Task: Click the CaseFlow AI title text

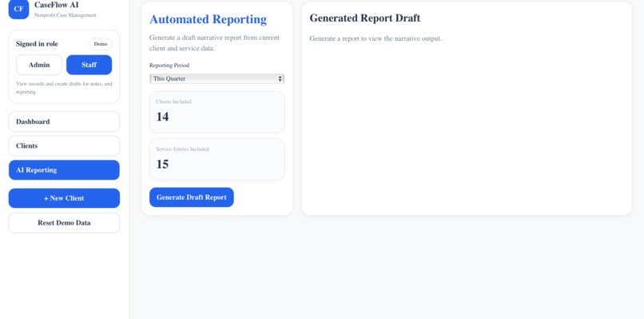Action: (x=56, y=5)
